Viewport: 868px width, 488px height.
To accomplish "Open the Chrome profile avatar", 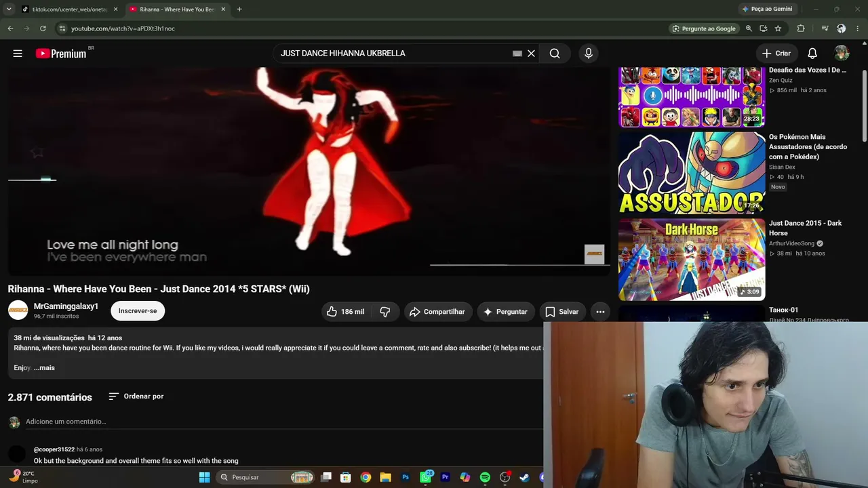I will [842, 28].
